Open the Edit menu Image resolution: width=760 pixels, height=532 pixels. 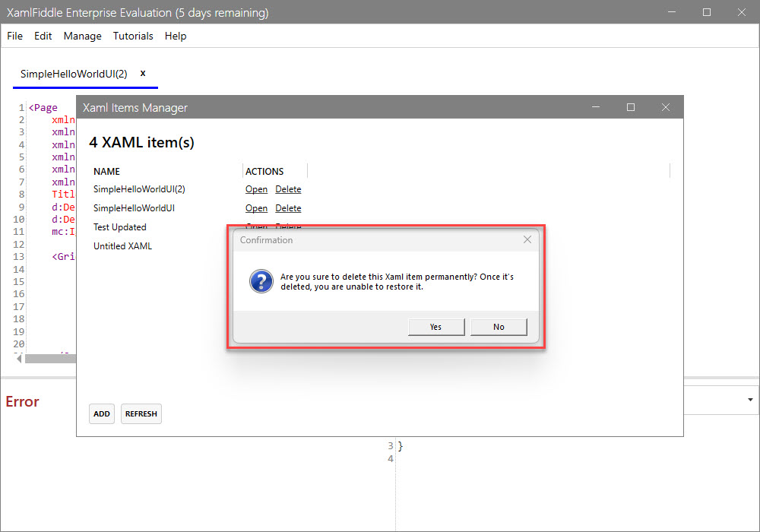coord(43,36)
